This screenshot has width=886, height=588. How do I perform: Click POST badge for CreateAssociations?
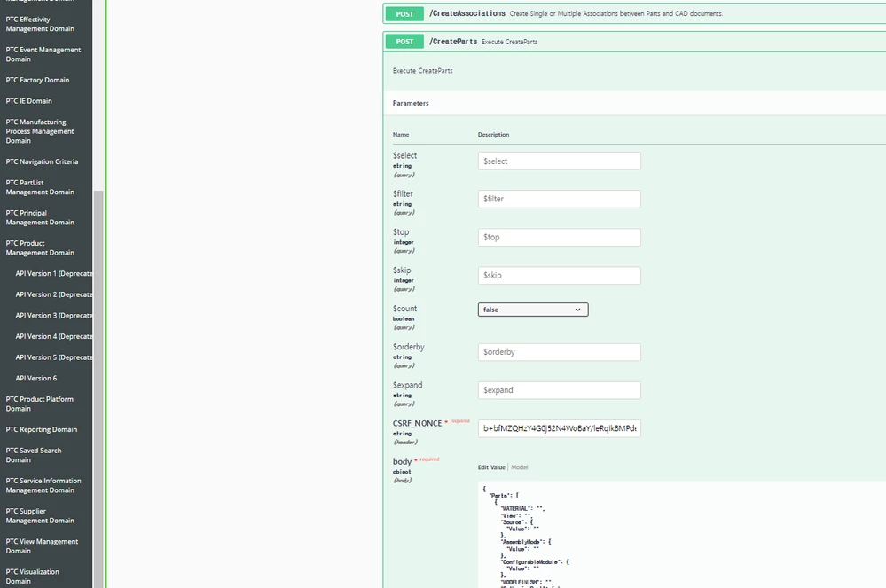[x=404, y=14]
